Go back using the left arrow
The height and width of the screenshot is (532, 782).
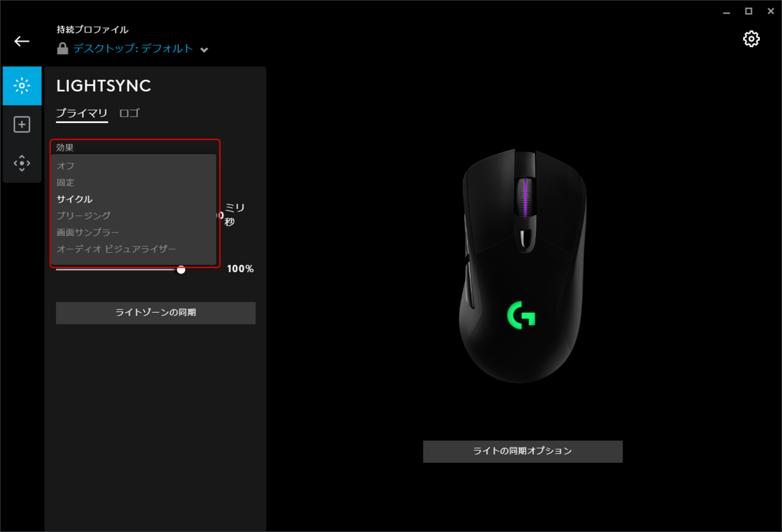22,41
